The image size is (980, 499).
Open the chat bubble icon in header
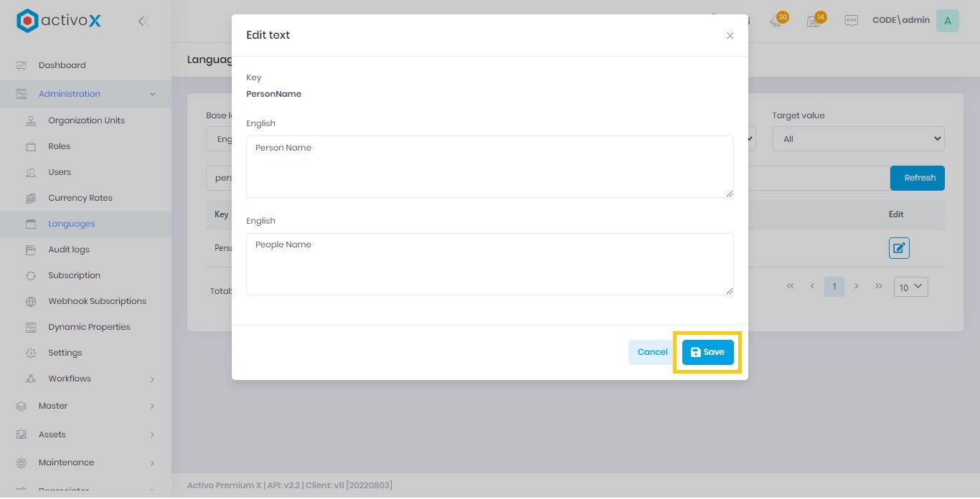[851, 21]
